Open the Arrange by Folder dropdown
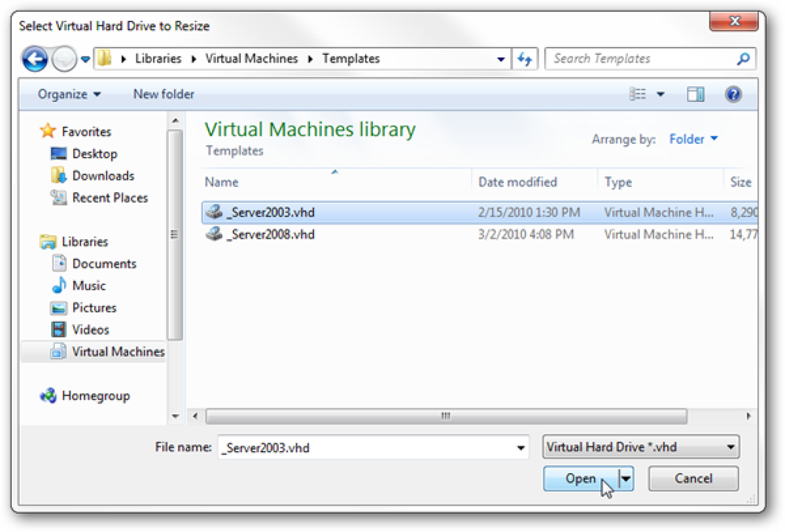The width and height of the screenshot is (785, 532). (693, 139)
